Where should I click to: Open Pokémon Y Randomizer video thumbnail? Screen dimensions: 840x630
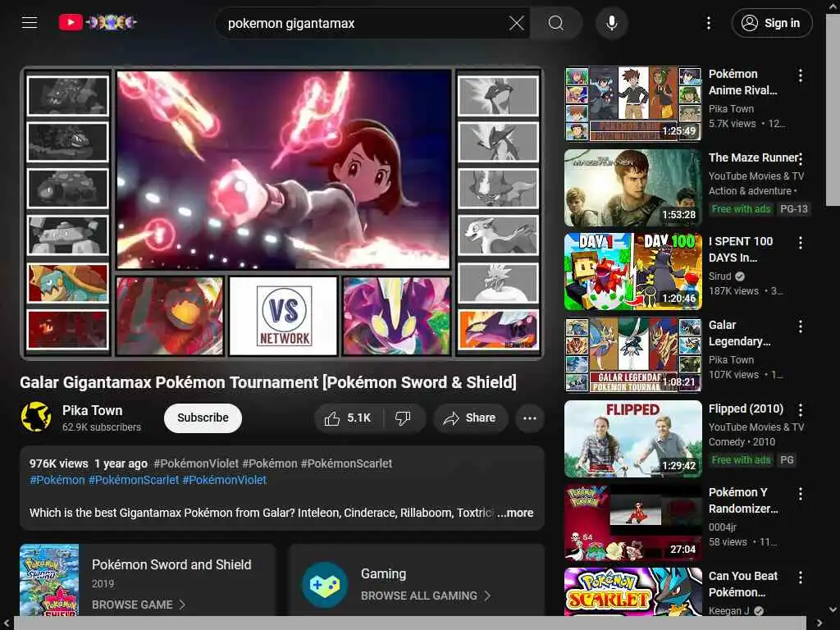pos(632,523)
